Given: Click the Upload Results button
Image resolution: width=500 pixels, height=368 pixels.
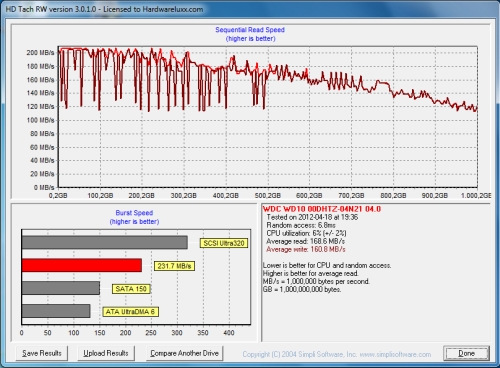Looking at the screenshot, I should pos(106,353).
